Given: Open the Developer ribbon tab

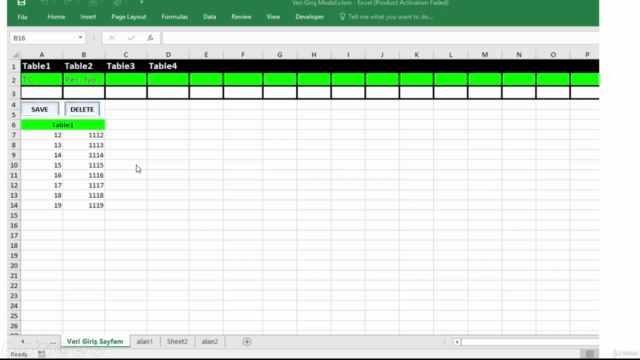Looking at the screenshot, I should click(309, 17).
